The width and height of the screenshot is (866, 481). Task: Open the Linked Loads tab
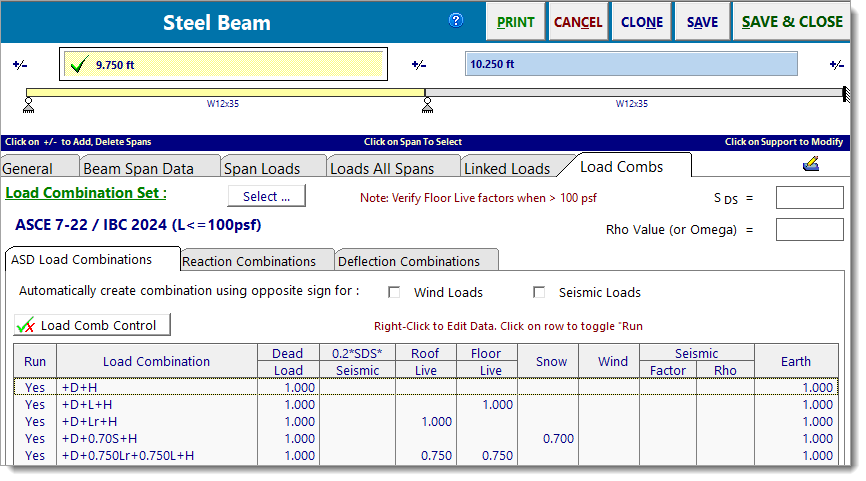pos(507,168)
